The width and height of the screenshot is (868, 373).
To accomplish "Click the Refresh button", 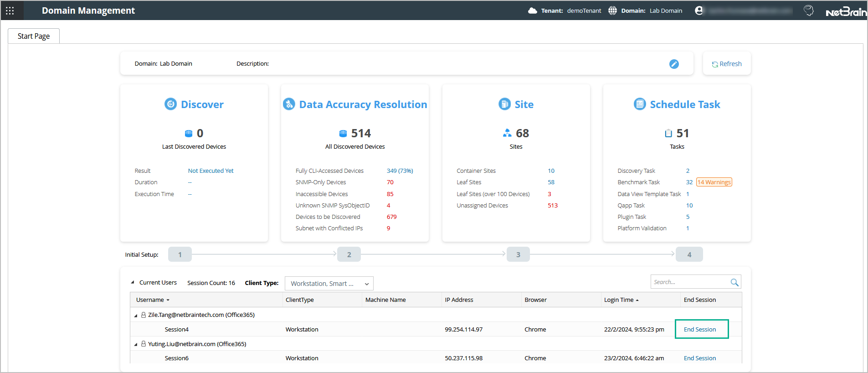I will pos(727,64).
